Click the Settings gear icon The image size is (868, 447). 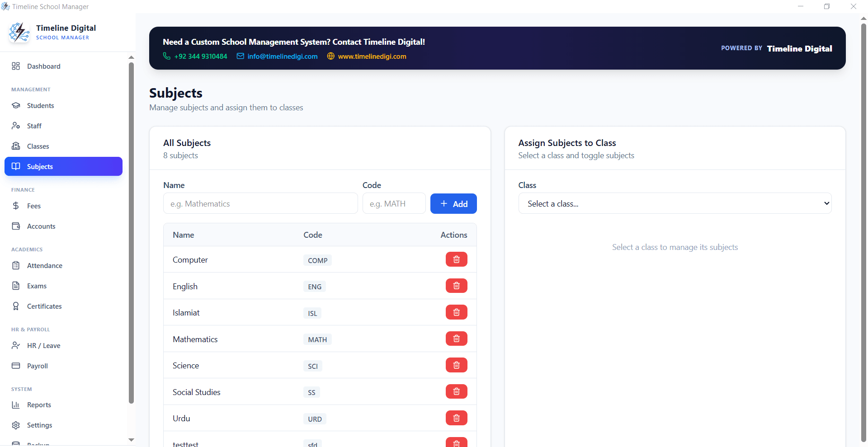coord(16,425)
